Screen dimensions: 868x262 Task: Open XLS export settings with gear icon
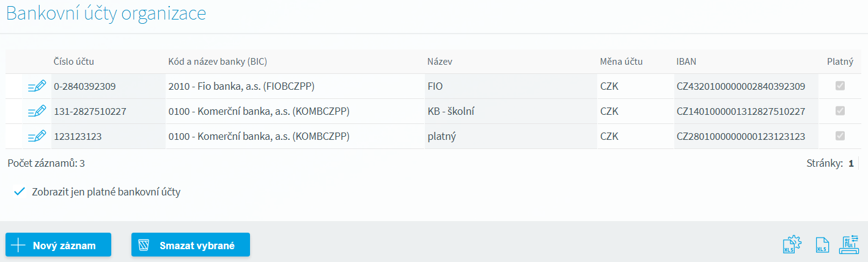pyautogui.click(x=792, y=244)
